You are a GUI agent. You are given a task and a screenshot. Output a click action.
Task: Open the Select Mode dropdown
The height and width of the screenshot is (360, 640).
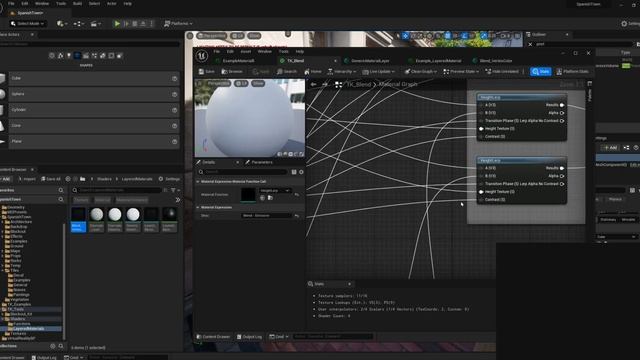coord(27,24)
